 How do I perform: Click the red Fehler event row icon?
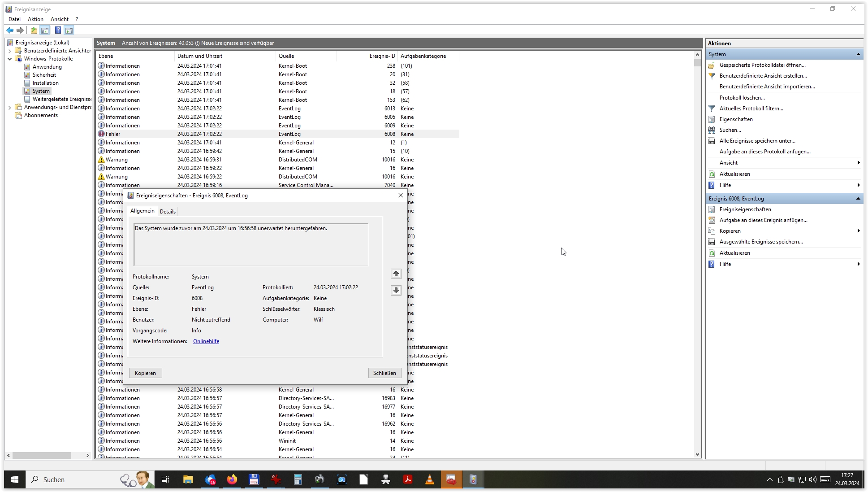click(101, 134)
